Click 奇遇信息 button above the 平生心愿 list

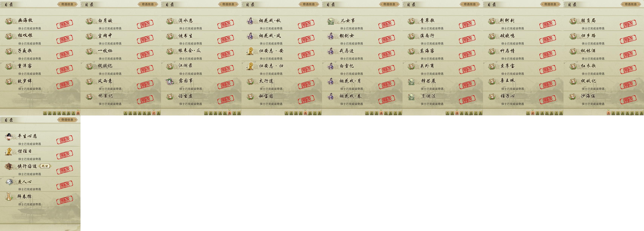(x=67, y=120)
